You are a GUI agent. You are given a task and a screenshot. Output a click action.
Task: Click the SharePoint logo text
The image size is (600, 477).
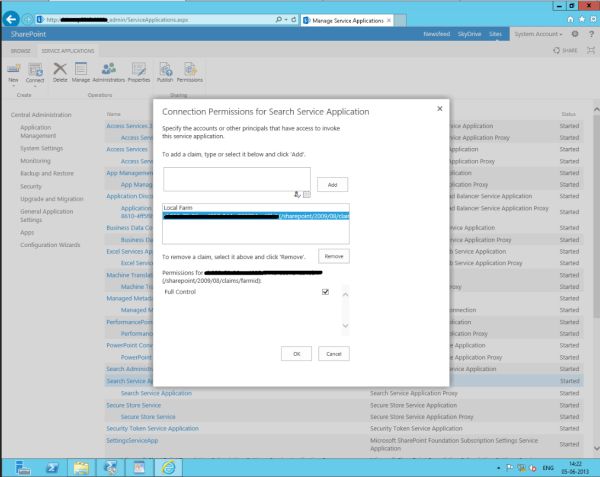28,34
